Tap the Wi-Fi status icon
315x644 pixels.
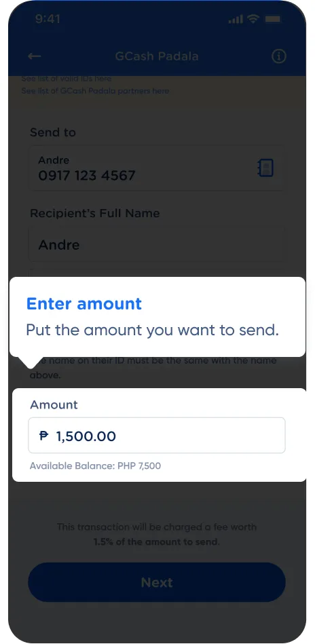(254, 19)
